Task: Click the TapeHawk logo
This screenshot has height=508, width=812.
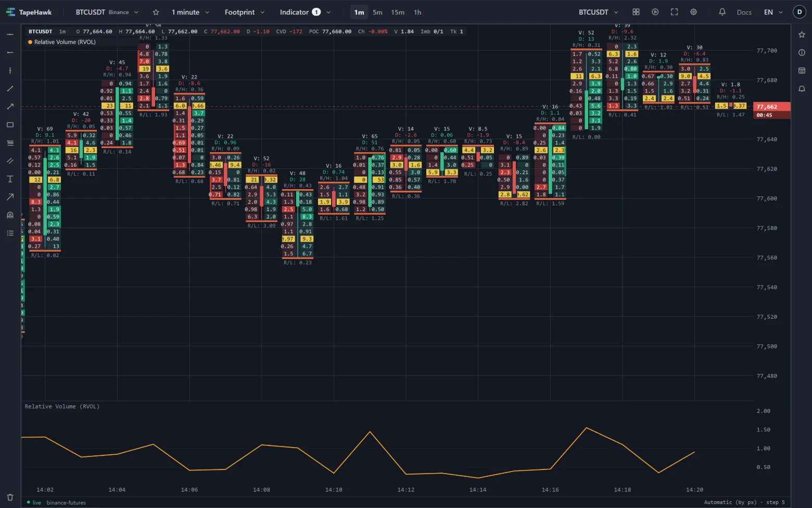Action: [x=29, y=12]
